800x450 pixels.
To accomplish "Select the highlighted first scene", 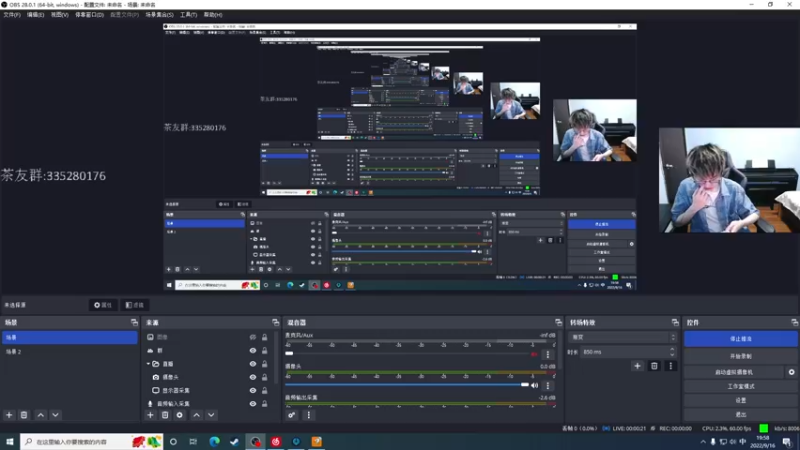I will click(70, 337).
